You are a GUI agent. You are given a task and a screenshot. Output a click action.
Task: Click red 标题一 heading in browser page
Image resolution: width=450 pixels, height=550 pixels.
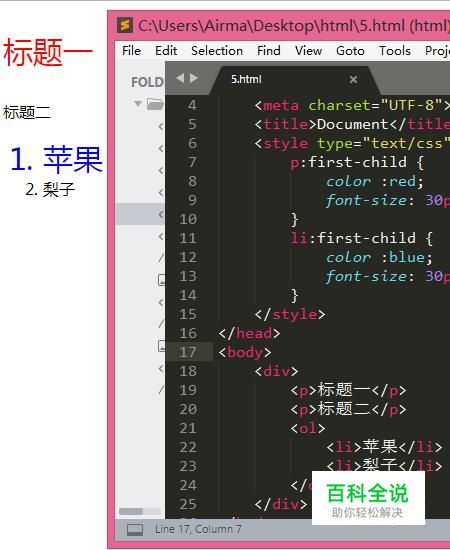(x=48, y=52)
